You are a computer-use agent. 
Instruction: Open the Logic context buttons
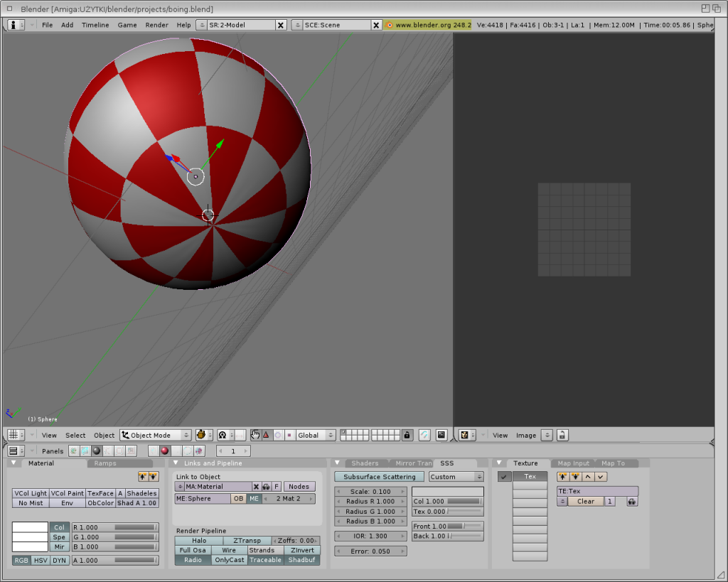pyautogui.click(x=74, y=451)
